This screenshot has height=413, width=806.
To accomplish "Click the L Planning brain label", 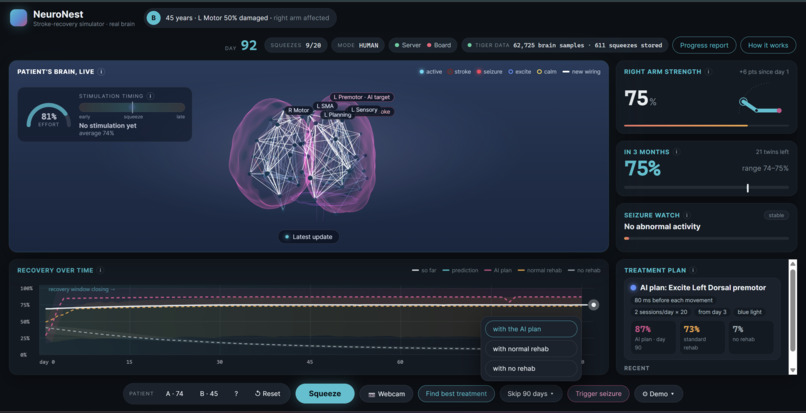I will coord(337,115).
